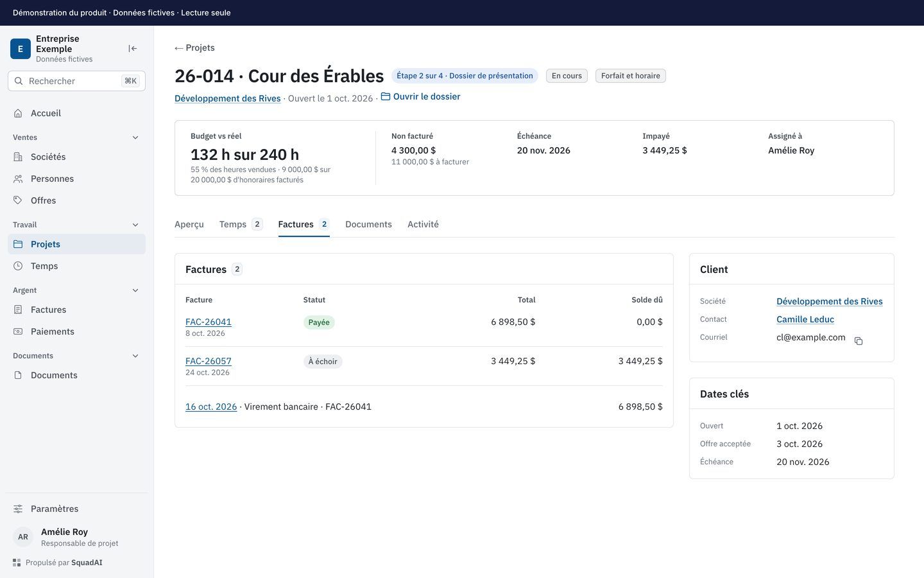Open the 16 oct. 2026 payment link

[x=211, y=407]
